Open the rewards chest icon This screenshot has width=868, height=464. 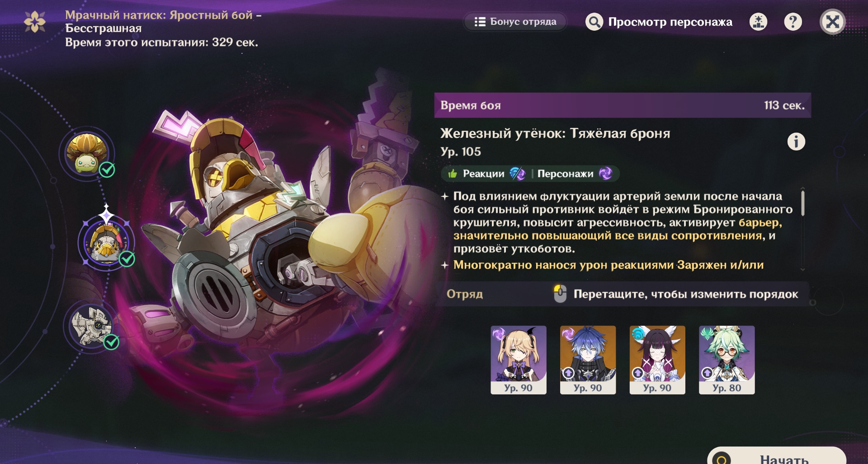click(758, 22)
